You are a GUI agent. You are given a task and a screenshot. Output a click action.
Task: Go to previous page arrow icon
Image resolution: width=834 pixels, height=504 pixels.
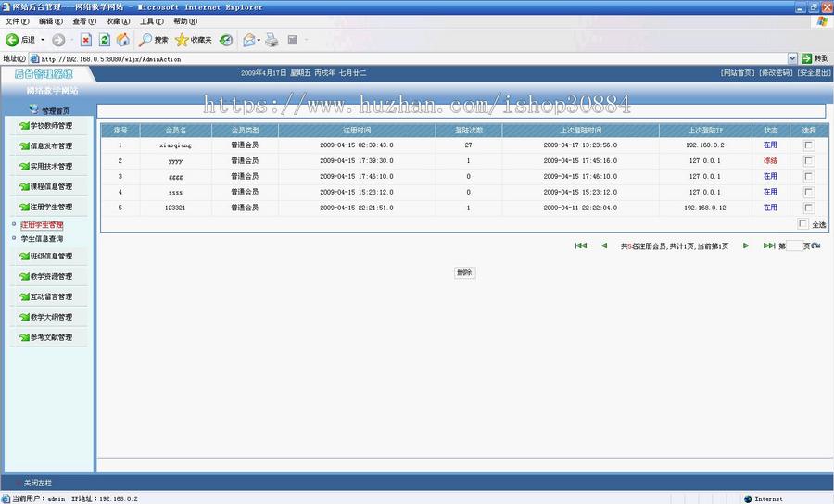click(604, 246)
